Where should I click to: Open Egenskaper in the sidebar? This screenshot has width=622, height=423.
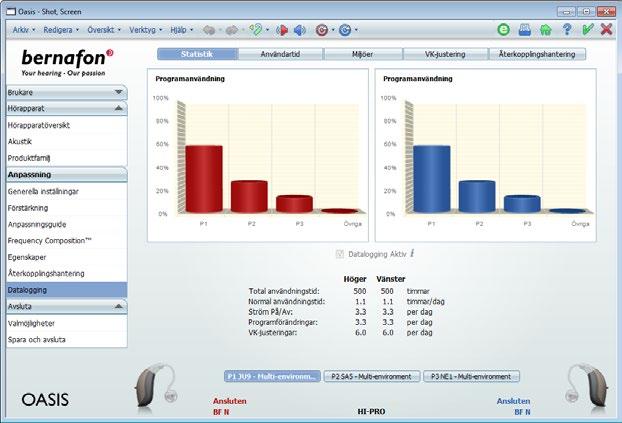tap(67, 257)
